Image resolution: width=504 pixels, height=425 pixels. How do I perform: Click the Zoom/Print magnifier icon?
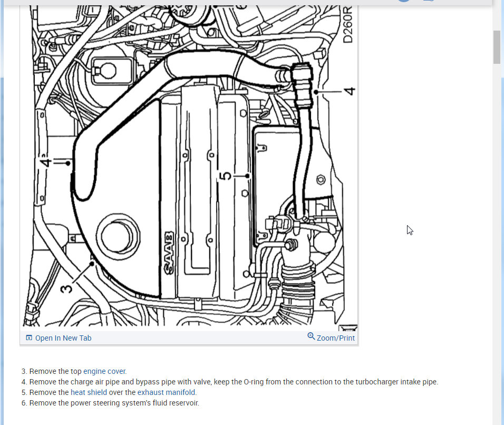tap(311, 336)
